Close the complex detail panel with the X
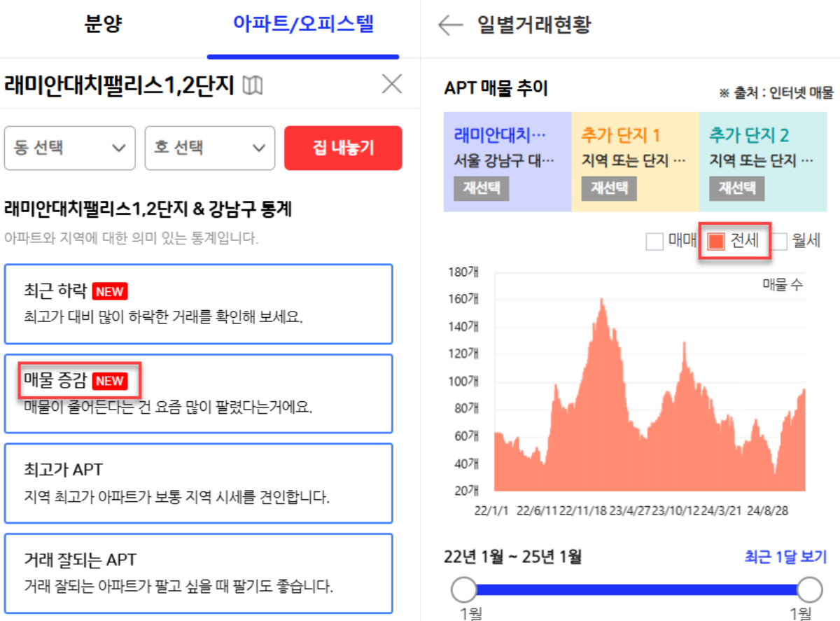 coord(391,84)
